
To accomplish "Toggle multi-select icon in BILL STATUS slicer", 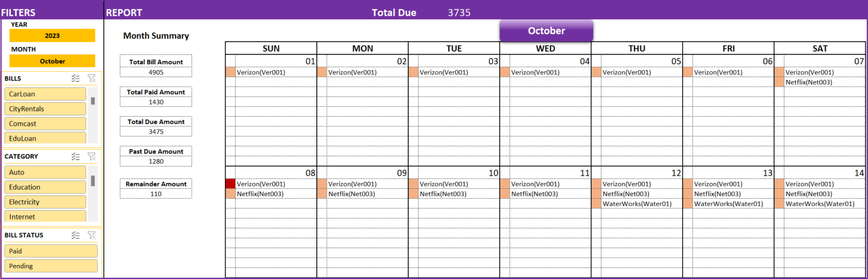I will (x=75, y=235).
